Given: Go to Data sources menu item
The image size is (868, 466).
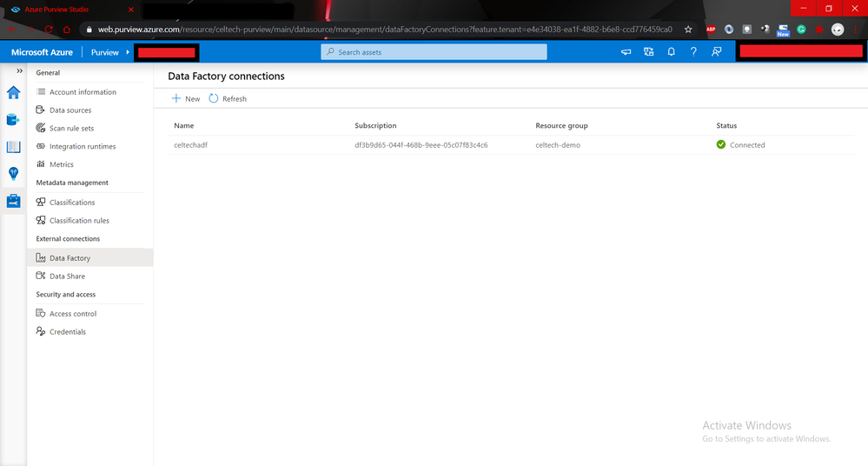Looking at the screenshot, I should click(70, 110).
